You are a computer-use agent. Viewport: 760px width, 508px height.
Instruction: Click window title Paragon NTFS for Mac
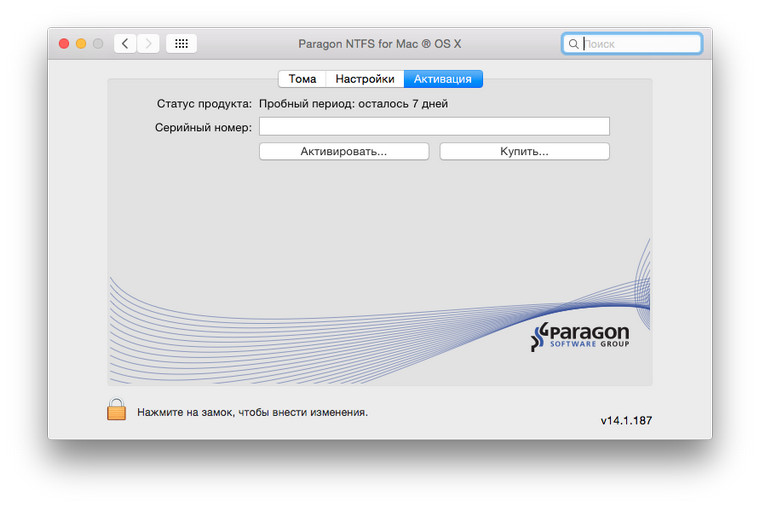coord(380,44)
